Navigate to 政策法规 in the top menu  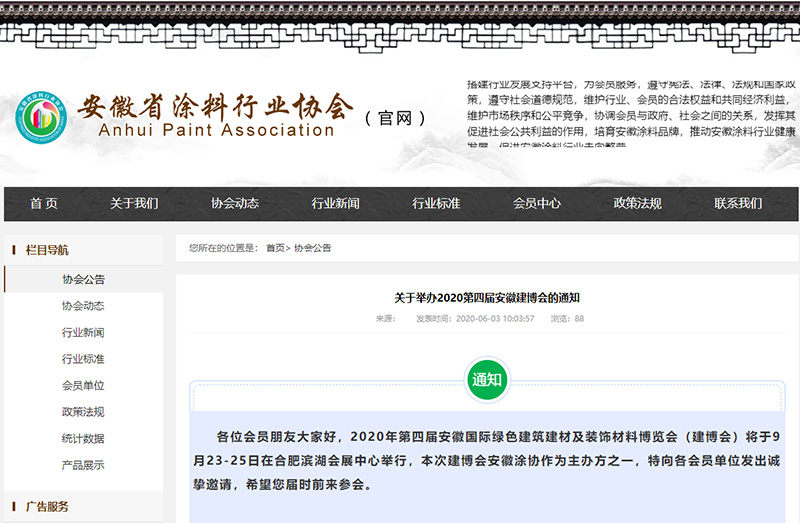click(638, 203)
